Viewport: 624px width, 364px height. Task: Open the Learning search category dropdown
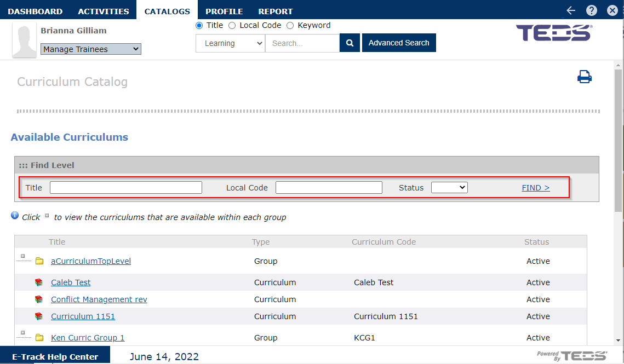[230, 43]
